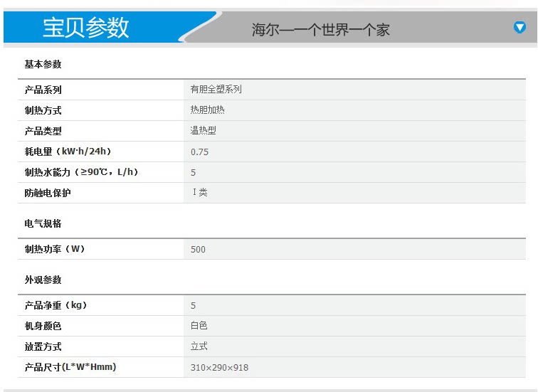
Task: Click the 产品系列 row label
Action: pyautogui.click(x=43, y=90)
